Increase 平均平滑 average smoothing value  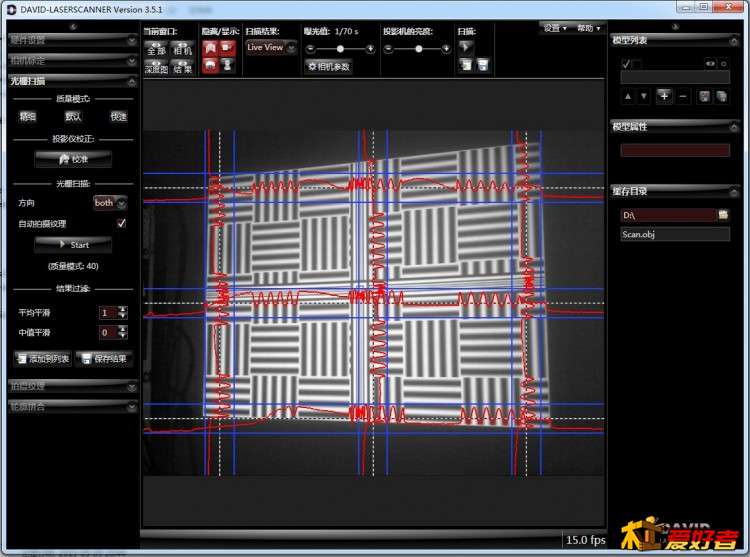[123, 309]
